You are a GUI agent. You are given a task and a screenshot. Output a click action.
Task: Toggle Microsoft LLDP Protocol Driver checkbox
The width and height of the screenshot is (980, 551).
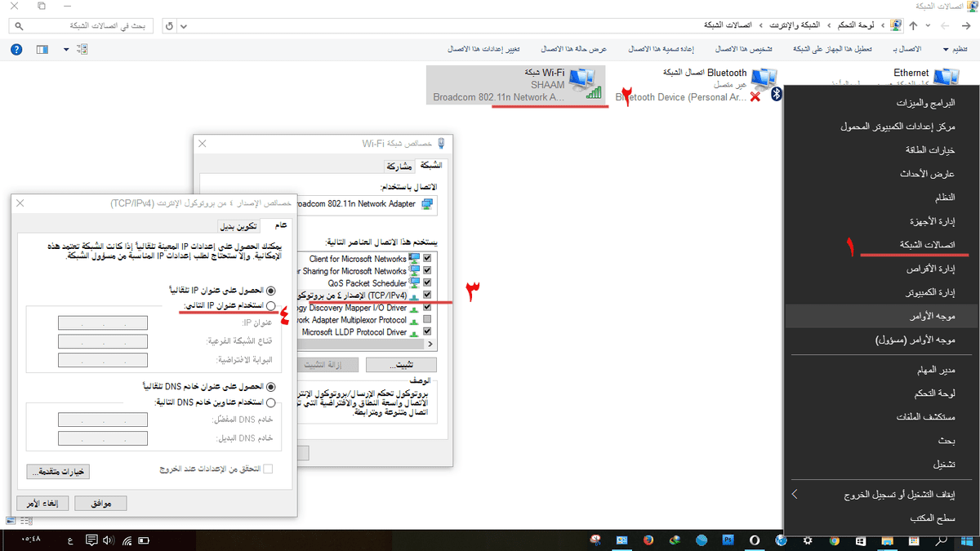tap(427, 332)
